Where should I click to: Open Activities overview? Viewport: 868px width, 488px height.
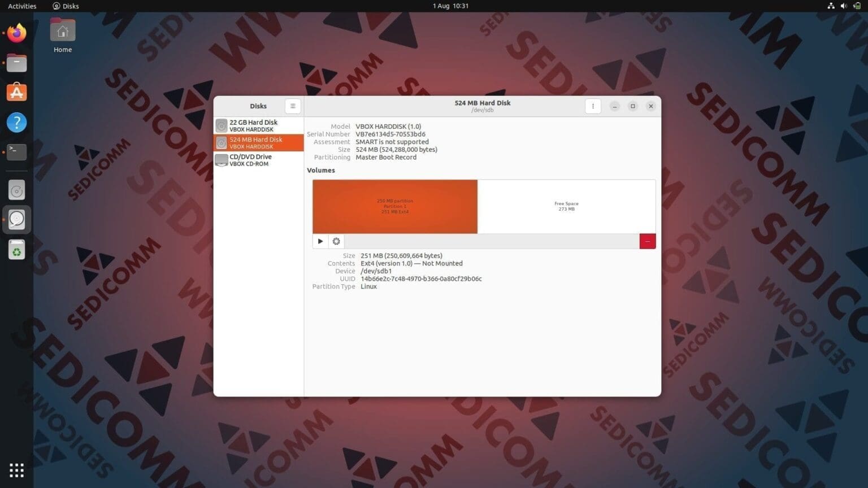(x=22, y=6)
